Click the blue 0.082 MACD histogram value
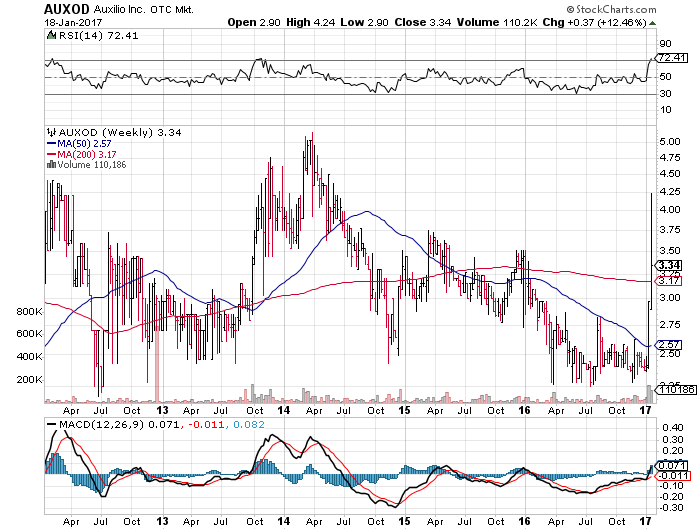This screenshot has height=530, width=700. point(249,424)
